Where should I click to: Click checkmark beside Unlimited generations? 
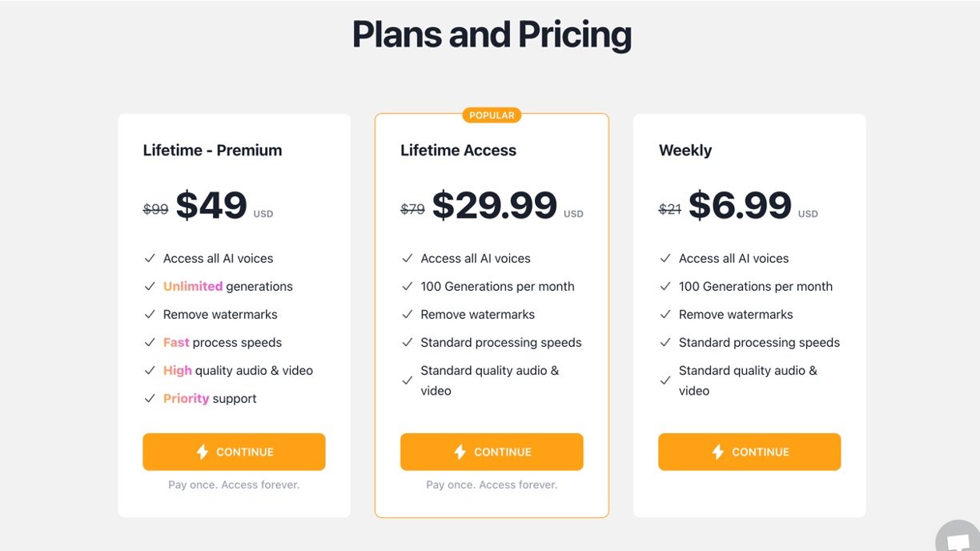(150, 287)
